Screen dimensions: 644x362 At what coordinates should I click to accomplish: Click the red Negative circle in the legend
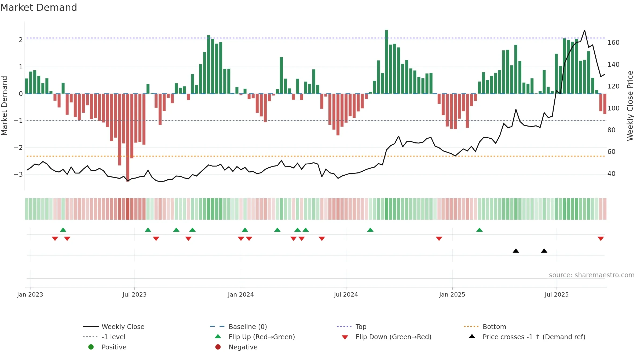[218, 347]
